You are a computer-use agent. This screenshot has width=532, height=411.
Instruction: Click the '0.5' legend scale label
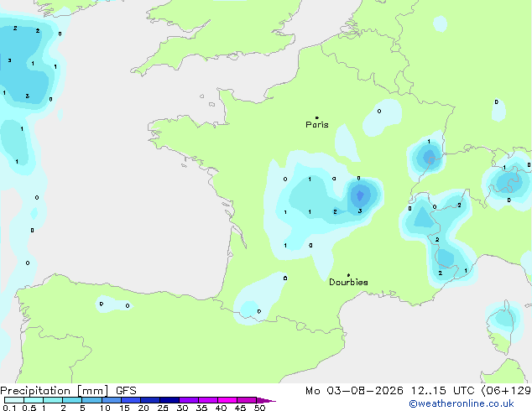point(29,408)
